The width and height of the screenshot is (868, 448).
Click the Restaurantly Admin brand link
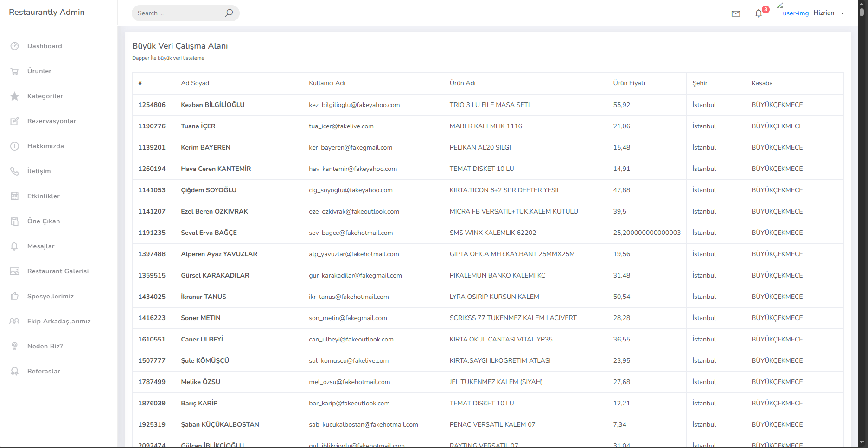[47, 12]
